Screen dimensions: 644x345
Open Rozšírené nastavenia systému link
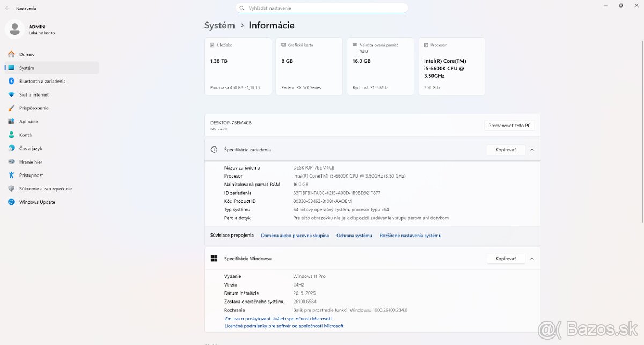411,235
